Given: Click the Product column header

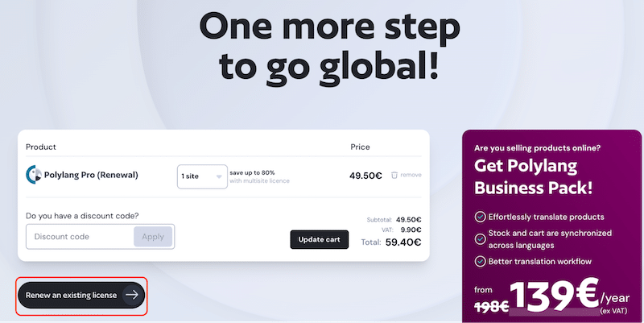Looking at the screenshot, I should [x=41, y=147].
